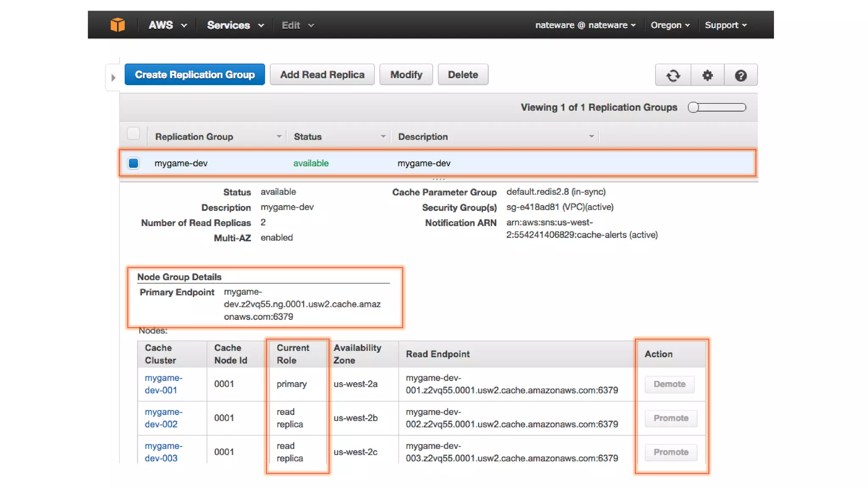868x488 pixels.
Task: Click the help question mark icon
Action: pos(740,75)
